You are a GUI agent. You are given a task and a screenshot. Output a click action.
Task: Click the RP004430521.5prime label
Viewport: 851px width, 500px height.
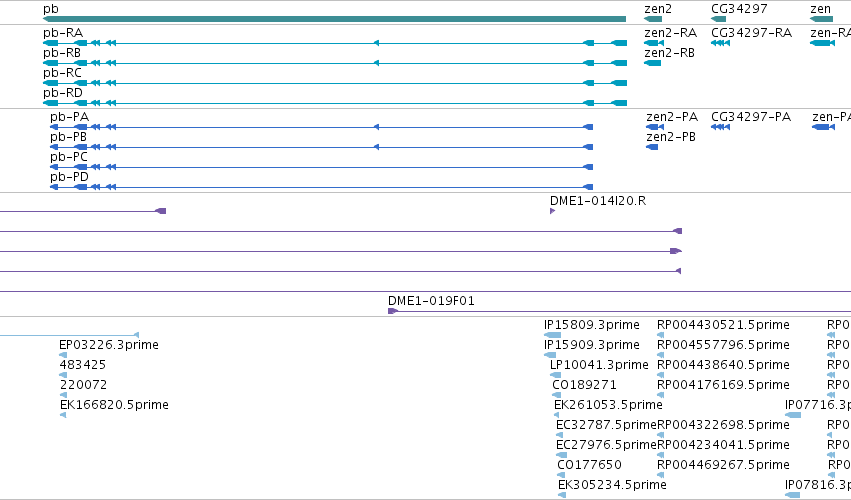coord(723,325)
